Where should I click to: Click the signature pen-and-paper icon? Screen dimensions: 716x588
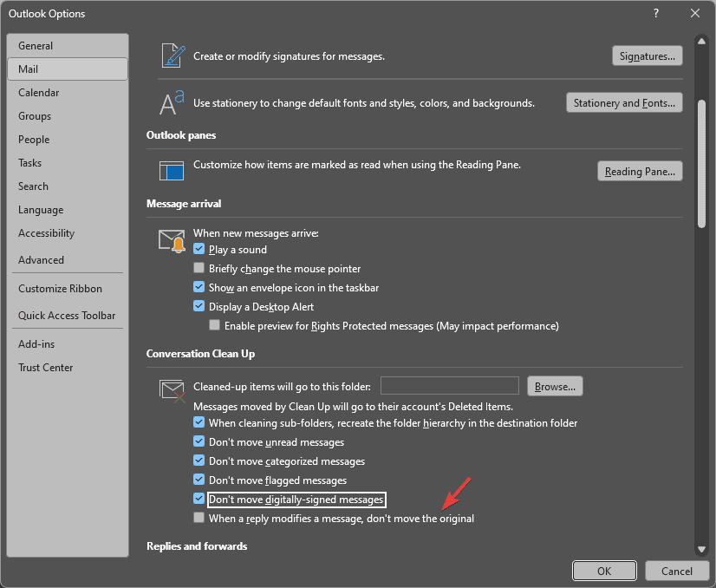173,56
